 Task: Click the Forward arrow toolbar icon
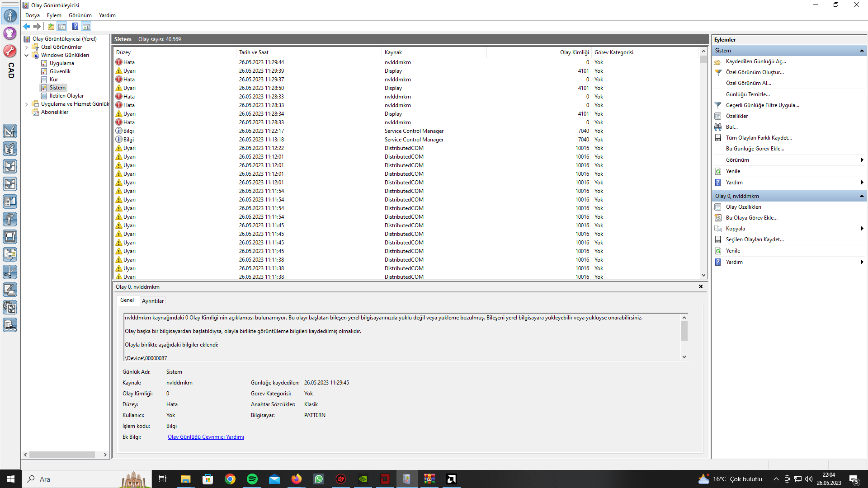(x=37, y=27)
